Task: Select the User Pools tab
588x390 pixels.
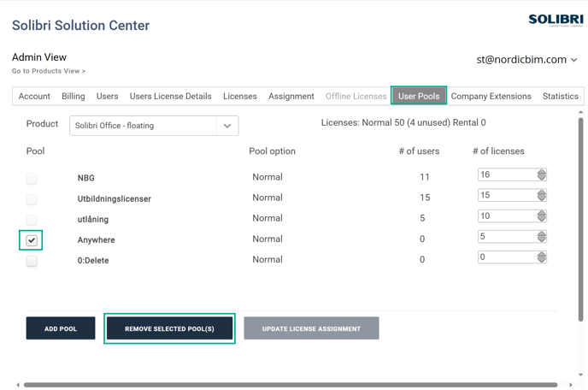Action: (419, 96)
